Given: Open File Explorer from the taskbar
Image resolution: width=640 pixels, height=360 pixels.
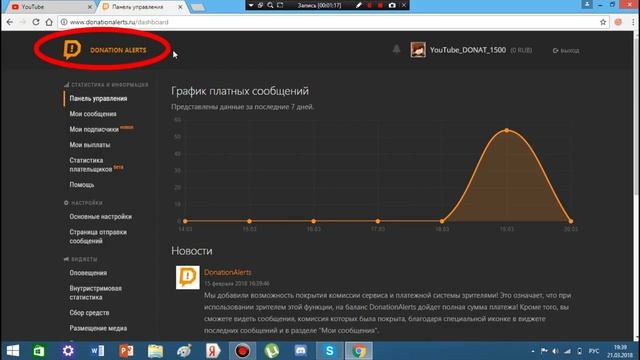Looking at the screenshot, I should [155, 351].
